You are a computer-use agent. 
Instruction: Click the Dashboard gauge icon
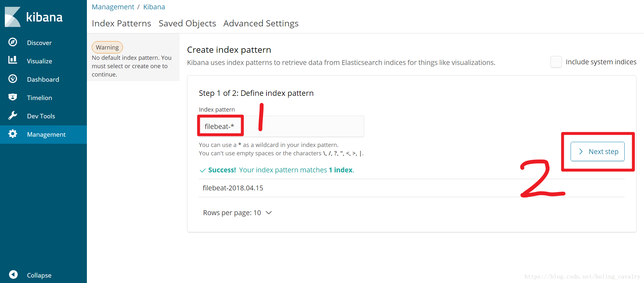tap(13, 79)
